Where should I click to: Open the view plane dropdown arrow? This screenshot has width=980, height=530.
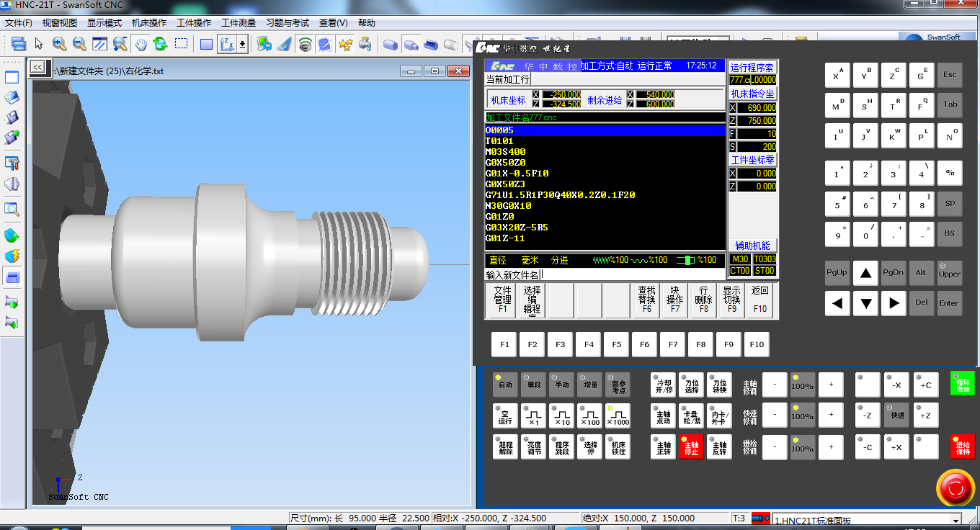click(243, 44)
